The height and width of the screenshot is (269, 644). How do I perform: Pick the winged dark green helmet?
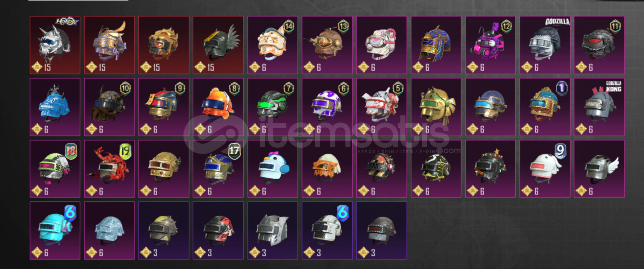(218, 45)
